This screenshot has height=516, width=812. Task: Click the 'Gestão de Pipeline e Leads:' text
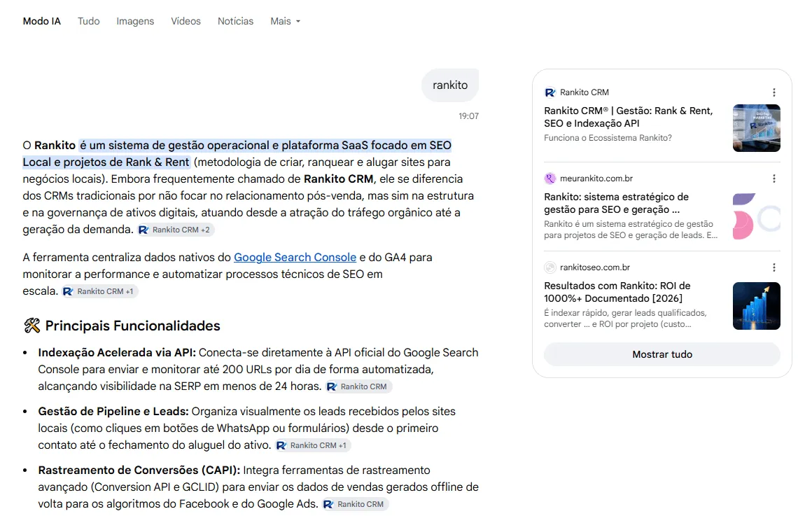click(x=113, y=412)
